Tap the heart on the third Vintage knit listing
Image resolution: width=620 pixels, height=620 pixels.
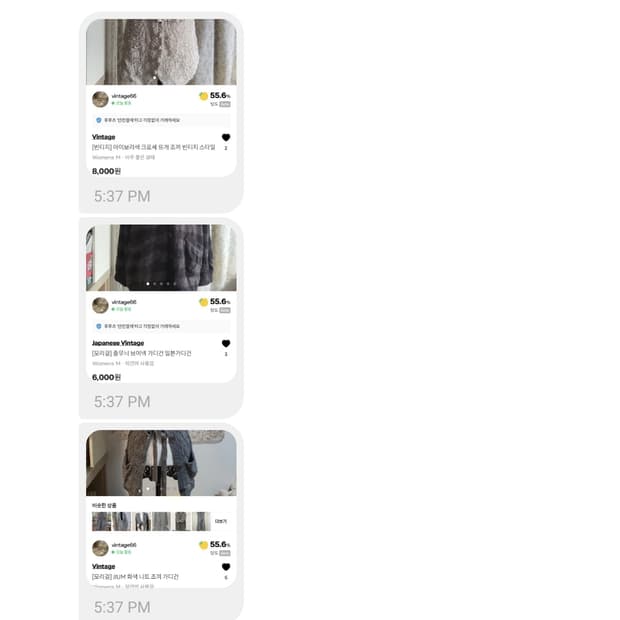pos(226,567)
